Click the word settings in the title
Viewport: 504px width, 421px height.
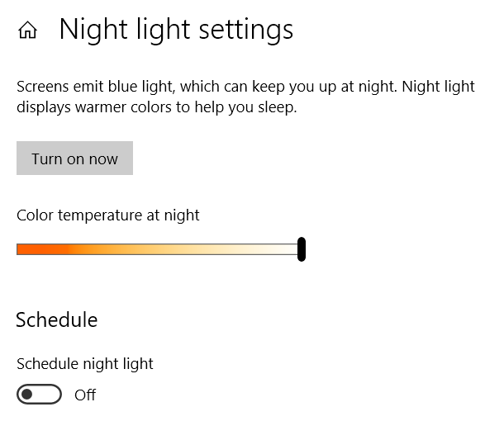(246, 31)
